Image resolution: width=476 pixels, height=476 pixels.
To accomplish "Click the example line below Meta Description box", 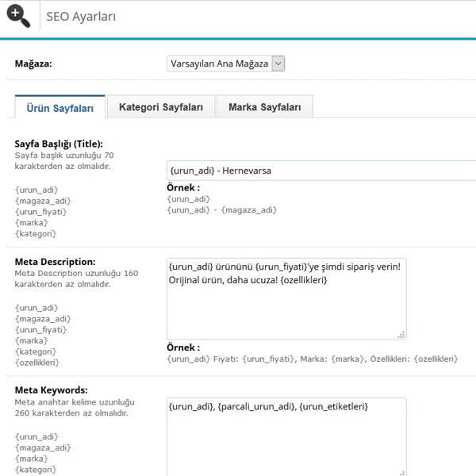I will click(313, 359).
